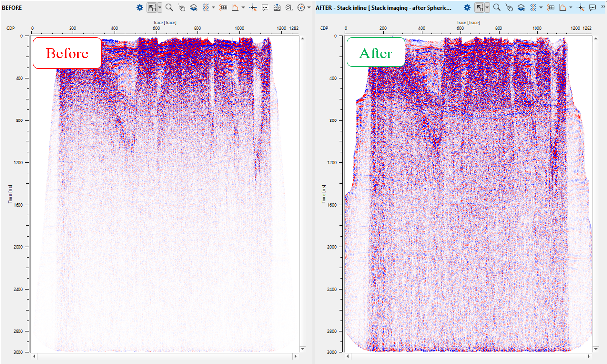This screenshot has height=364, width=607.
Task: Select measuring tape tool in the BEFORE toolbar
Action: tap(289, 8)
